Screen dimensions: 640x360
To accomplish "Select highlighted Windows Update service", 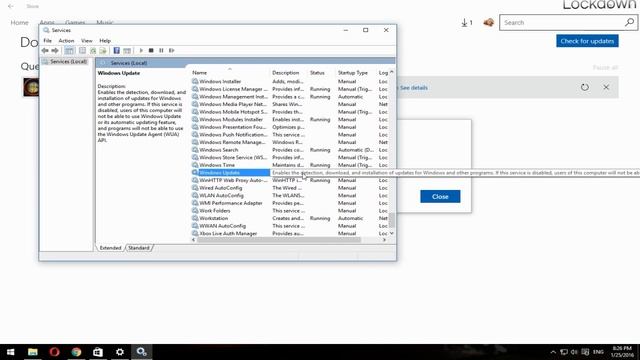I will (x=230, y=173).
